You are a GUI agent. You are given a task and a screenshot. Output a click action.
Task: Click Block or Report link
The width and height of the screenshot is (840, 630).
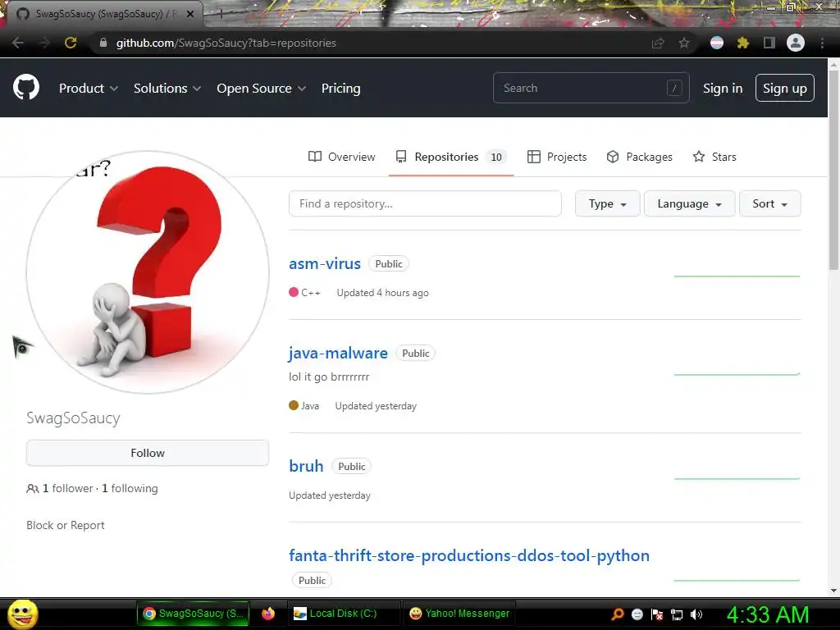point(66,525)
